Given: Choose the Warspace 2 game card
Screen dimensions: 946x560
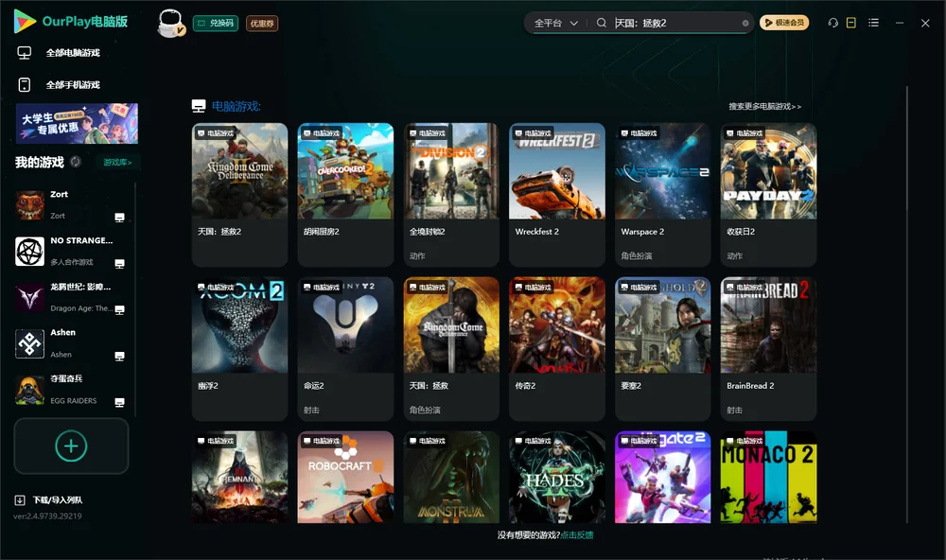Looking at the screenshot, I should point(662,194).
